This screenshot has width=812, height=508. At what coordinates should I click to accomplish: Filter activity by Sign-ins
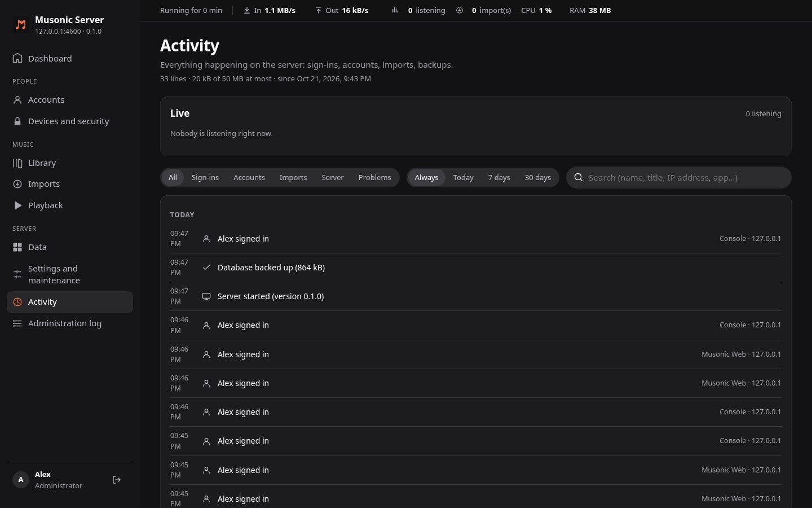tap(205, 177)
